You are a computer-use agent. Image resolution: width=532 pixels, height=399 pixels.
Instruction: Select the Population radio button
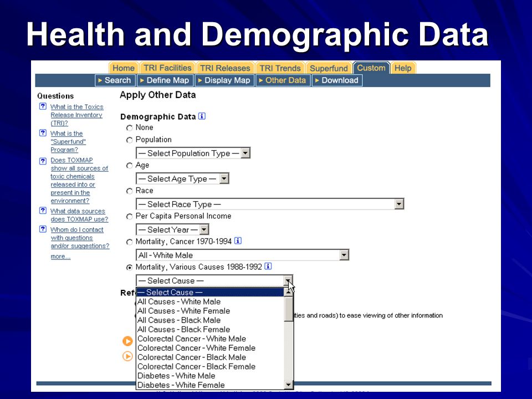tap(129, 140)
